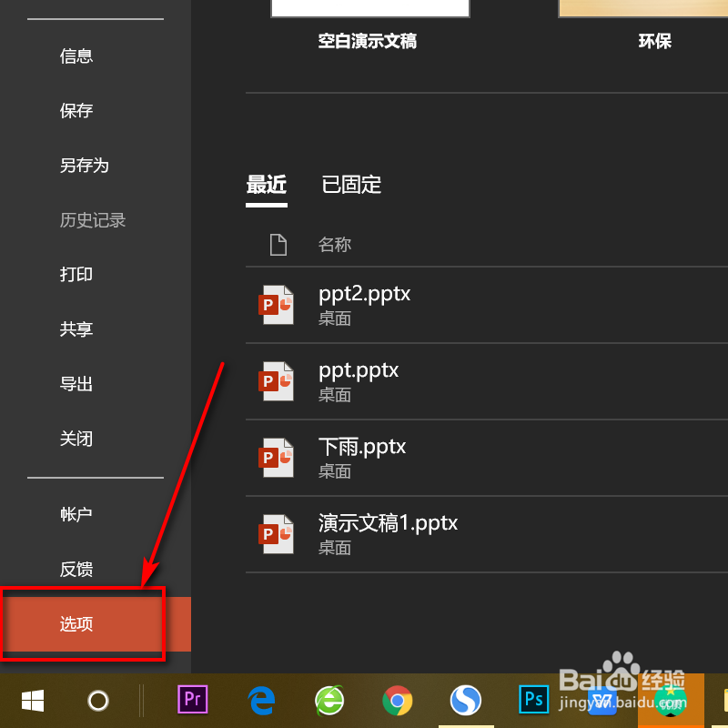
Task: Select the 反馈 entry
Action: tap(76, 570)
